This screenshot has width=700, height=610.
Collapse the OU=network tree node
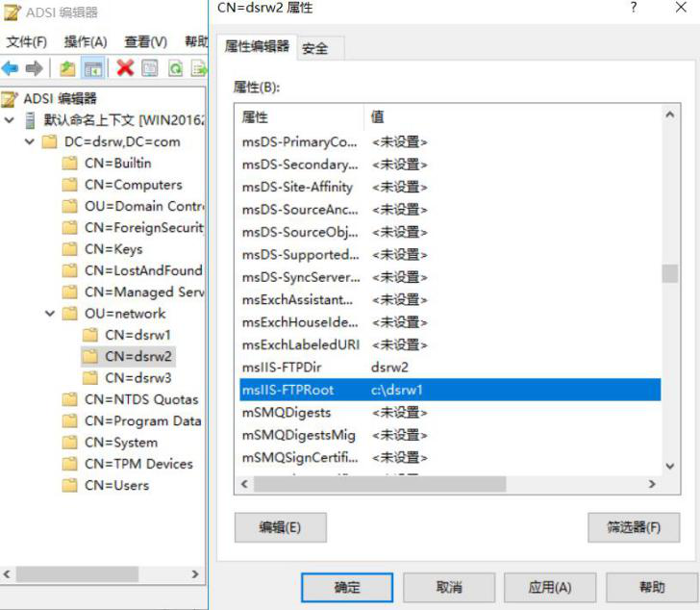coord(50,314)
